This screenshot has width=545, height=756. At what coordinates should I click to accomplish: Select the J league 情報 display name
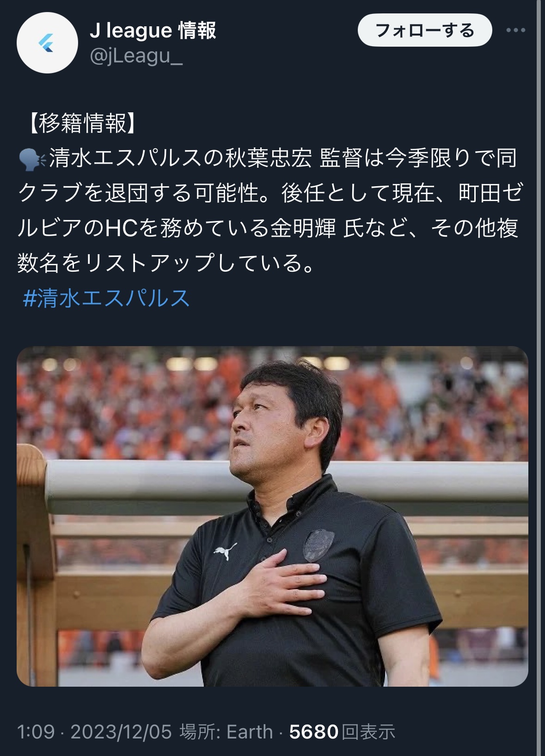(153, 30)
